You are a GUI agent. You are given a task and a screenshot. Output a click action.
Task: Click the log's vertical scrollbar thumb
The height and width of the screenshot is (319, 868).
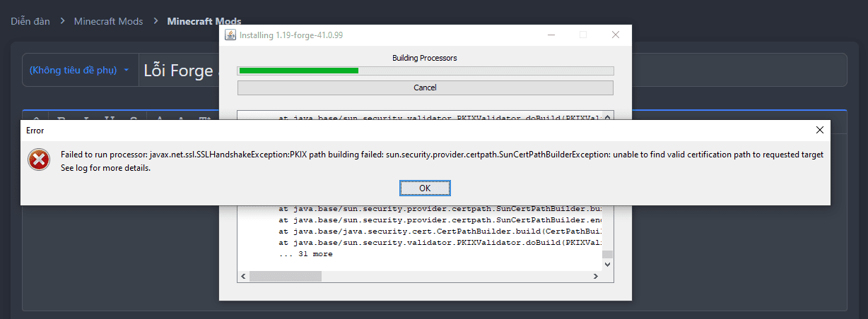pos(607,254)
